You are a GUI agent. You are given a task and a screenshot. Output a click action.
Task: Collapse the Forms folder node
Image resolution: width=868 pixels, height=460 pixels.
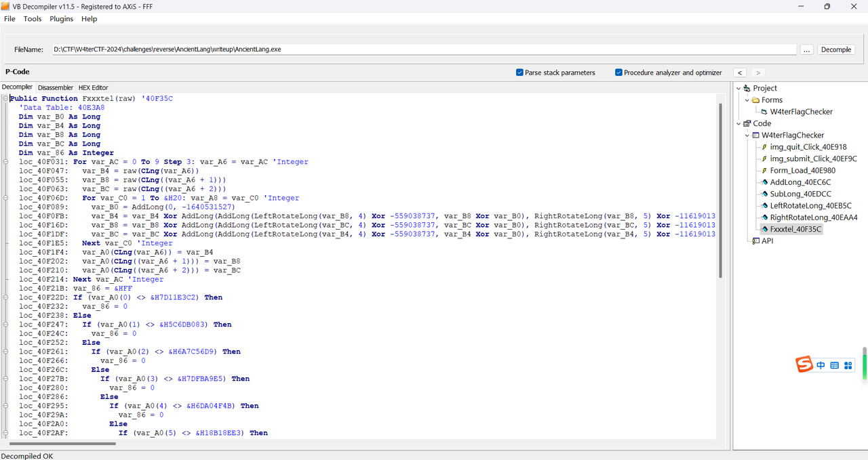tap(747, 100)
